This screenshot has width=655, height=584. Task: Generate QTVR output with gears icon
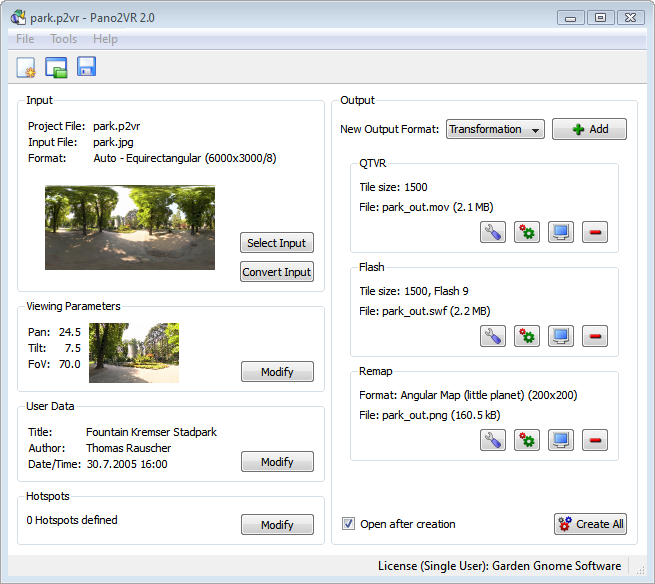527,232
